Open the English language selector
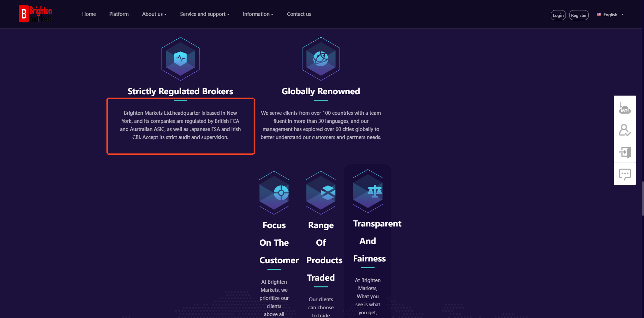This screenshot has width=644, height=318. pos(610,15)
